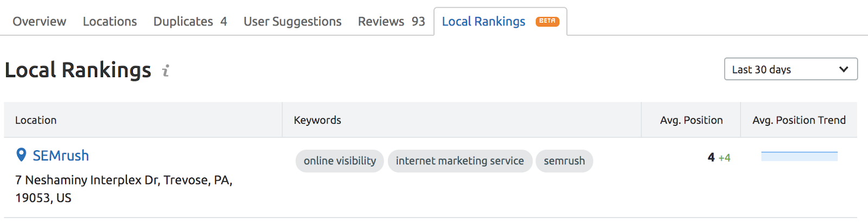Click the semrush keyword tag
Viewport: 868px width, 223px height.
coord(564,161)
